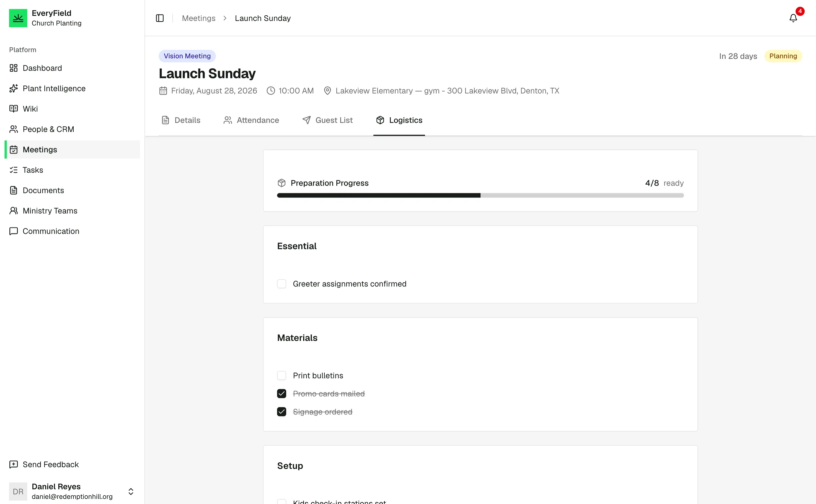Click the Meetings calendar icon in sidebar
The image size is (816, 504).
coord(14,149)
